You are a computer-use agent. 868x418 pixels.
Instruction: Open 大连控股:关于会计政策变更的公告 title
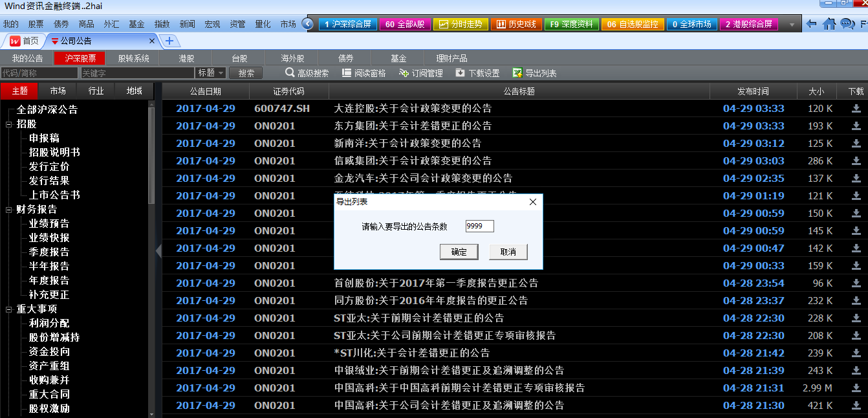413,109
